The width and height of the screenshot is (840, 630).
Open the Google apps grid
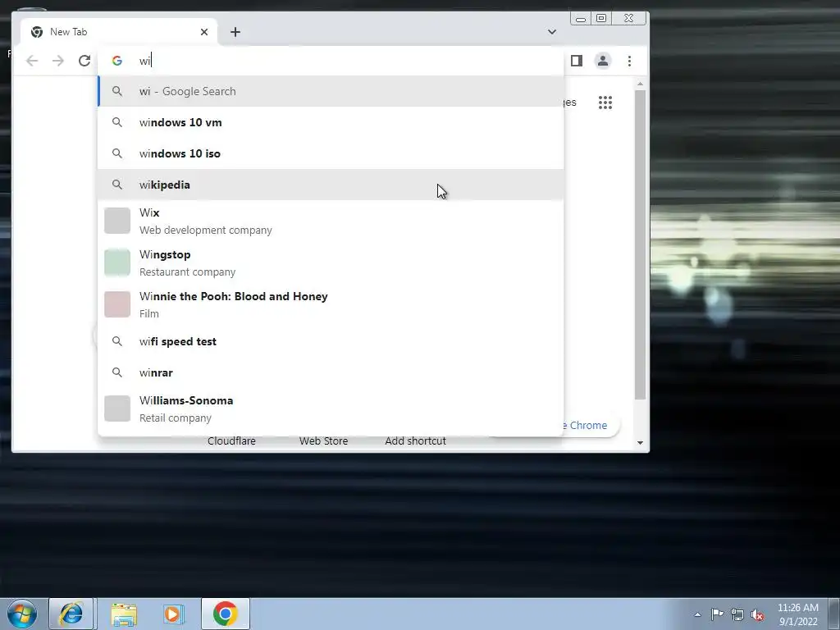tap(605, 103)
